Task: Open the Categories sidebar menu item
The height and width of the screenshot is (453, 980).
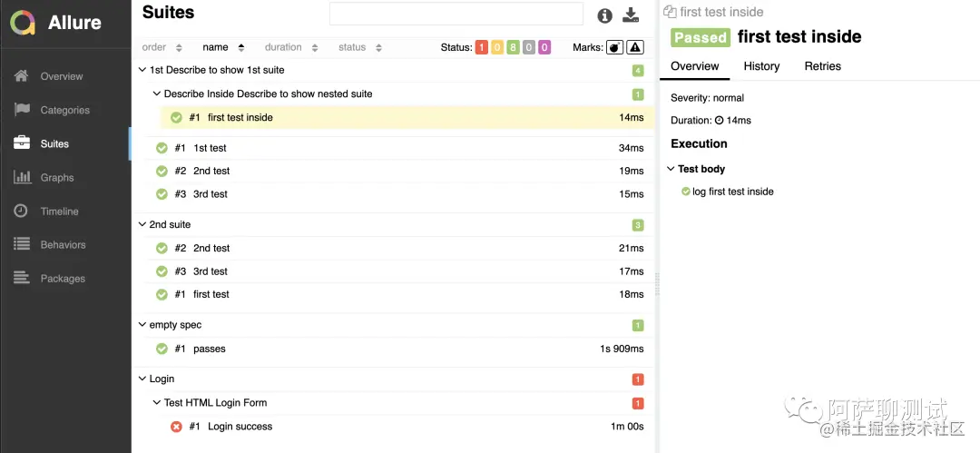Action: pos(65,110)
